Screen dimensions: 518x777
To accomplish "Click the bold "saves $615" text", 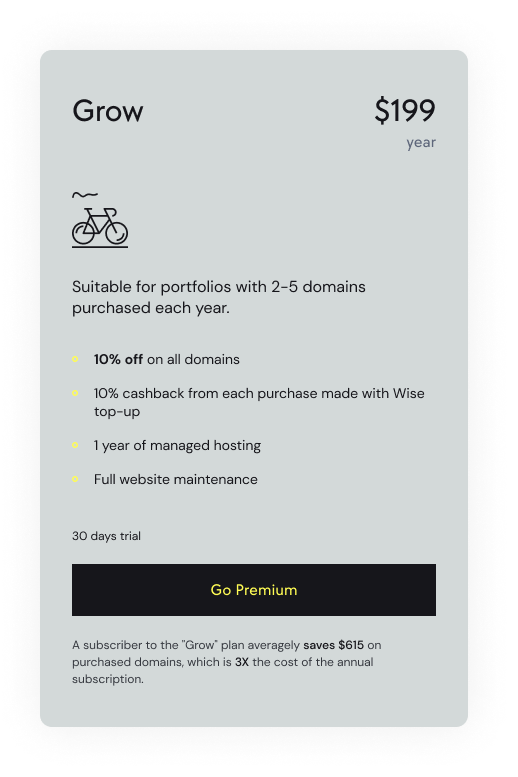I will (x=334, y=645).
